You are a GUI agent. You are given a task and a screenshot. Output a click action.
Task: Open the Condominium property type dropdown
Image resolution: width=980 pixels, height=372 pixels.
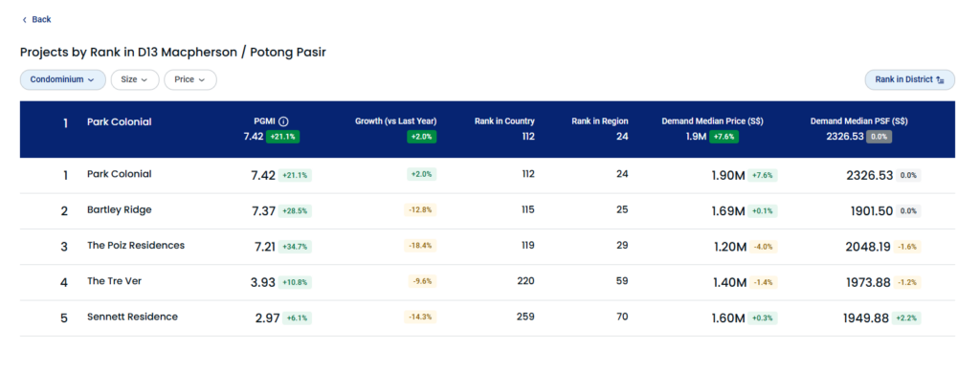(x=62, y=80)
